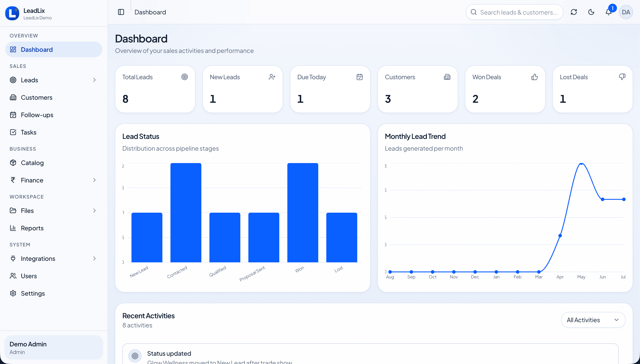Click the Reports bar chart icon in sidebar

click(13, 228)
